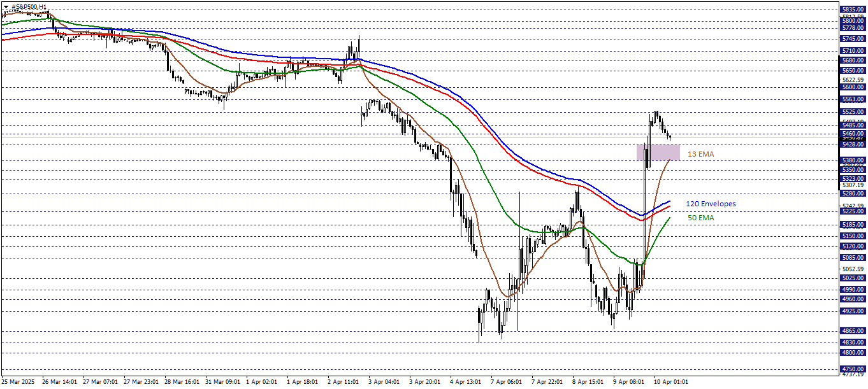Click the 5600.00 price level label
The image size is (868, 389).
[x=853, y=87]
